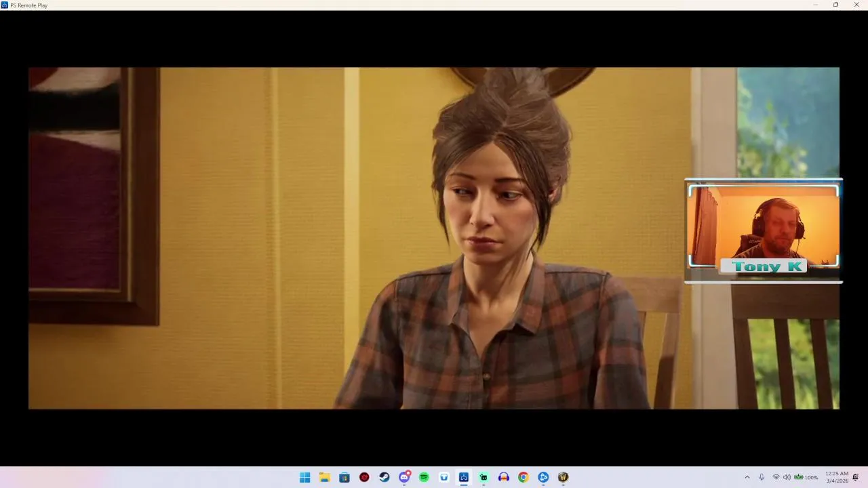Viewport: 868px width, 488px height.
Task: Maximize the PS Remote Play window
Action: 835,5
